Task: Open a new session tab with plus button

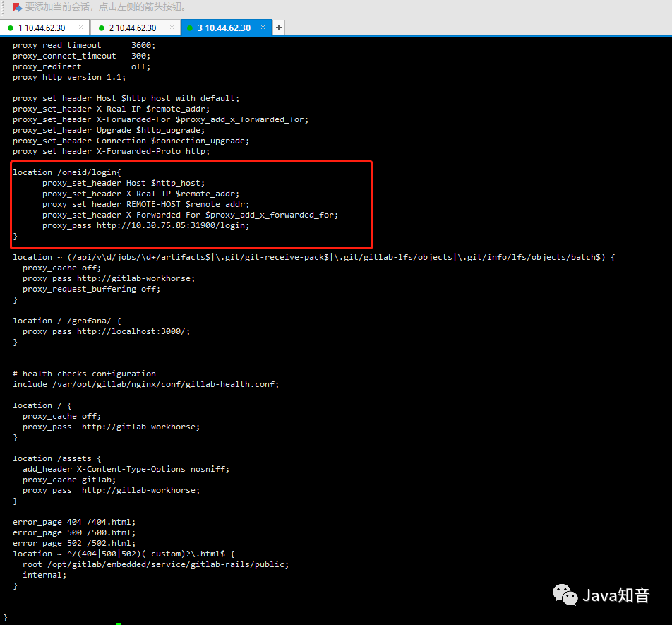Action: 279,28
